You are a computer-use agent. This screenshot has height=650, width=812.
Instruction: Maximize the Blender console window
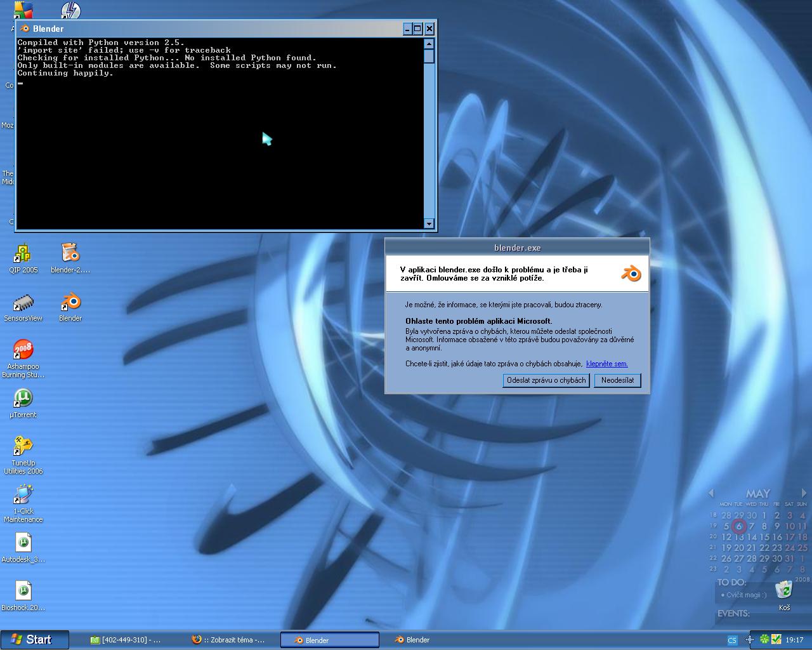418,29
